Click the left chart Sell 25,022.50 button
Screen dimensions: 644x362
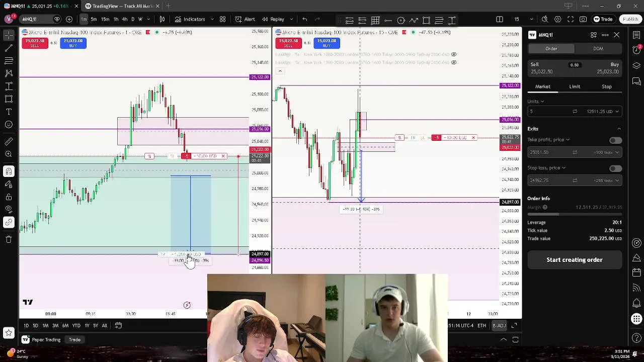(35, 43)
